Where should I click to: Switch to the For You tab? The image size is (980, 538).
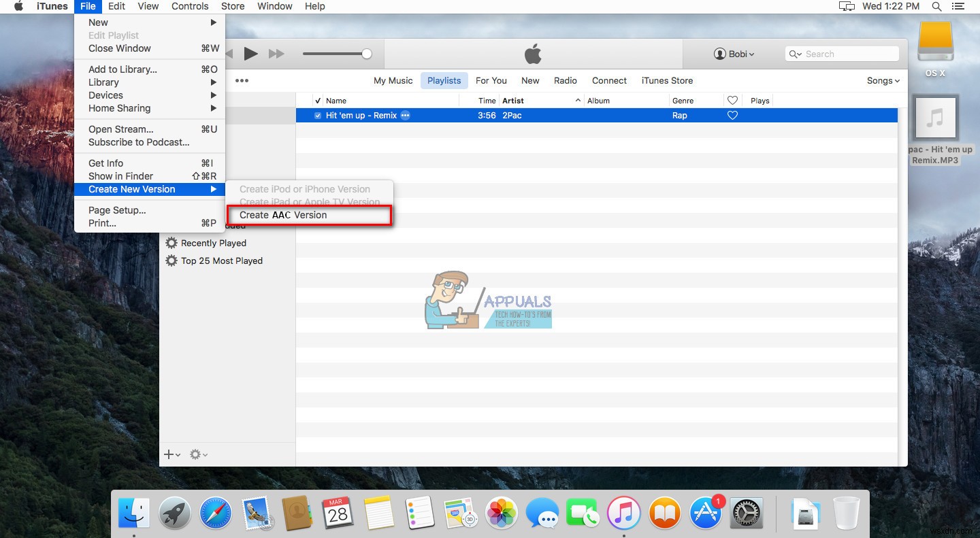coord(491,80)
